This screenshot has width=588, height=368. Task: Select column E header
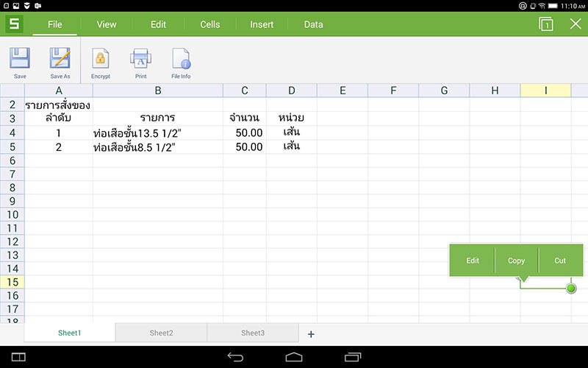(343, 91)
